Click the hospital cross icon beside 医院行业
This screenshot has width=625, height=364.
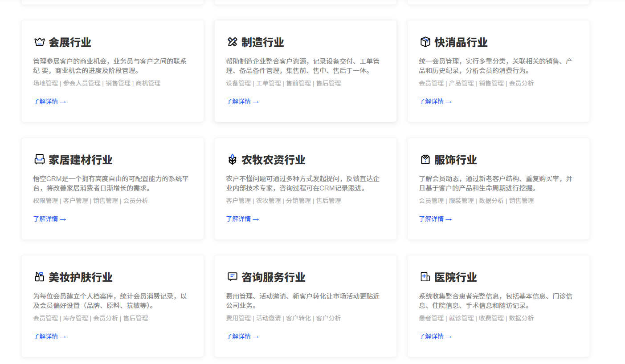coord(425,277)
